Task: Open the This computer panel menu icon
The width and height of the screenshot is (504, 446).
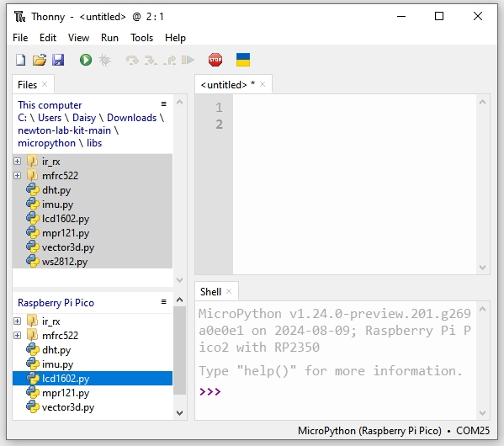Action: point(163,104)
